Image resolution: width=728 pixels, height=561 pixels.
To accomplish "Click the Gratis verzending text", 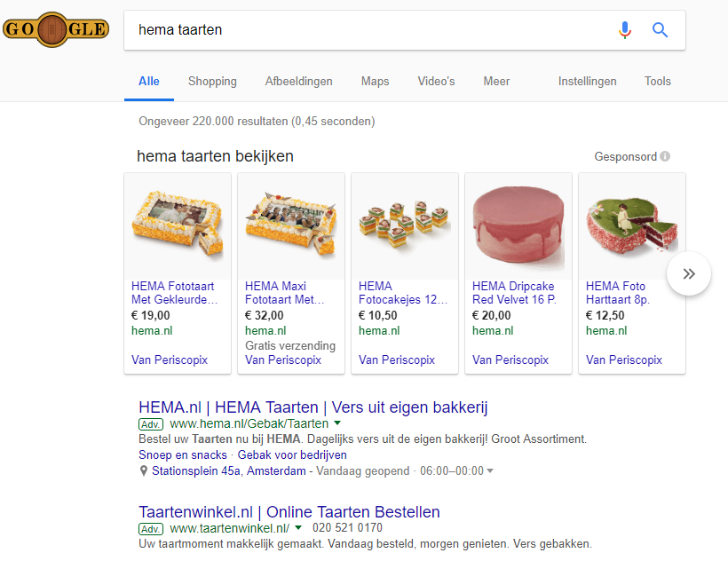I will [x=290, y=345].
